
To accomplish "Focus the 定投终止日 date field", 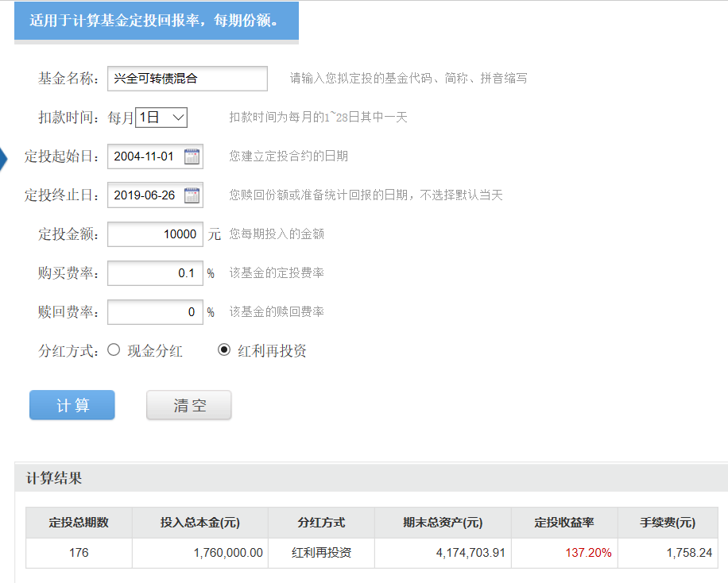I will [x=146, y=195].
